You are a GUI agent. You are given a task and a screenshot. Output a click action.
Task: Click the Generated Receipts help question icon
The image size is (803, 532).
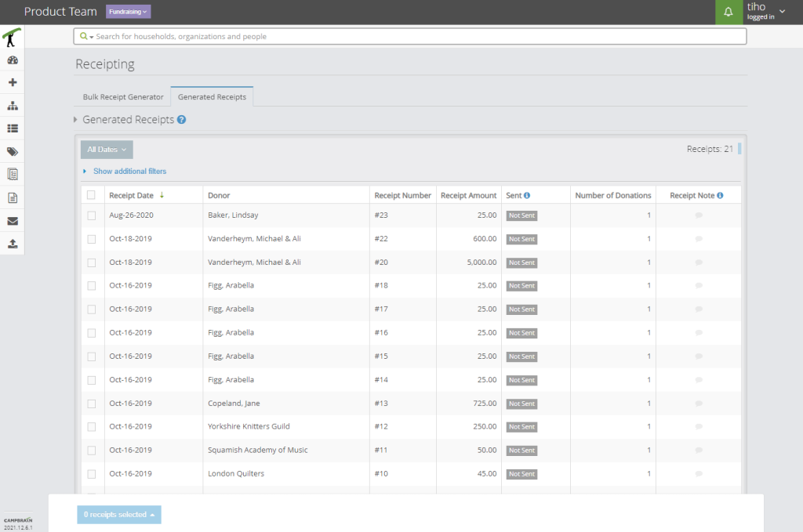pyautogui.click(x=181, y=120)
